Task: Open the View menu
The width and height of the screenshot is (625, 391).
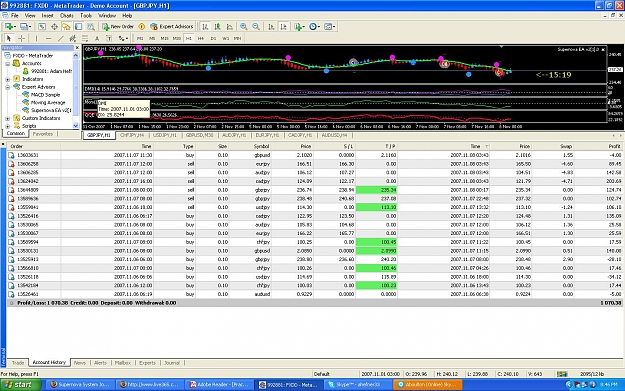Action: pos(30,16)
